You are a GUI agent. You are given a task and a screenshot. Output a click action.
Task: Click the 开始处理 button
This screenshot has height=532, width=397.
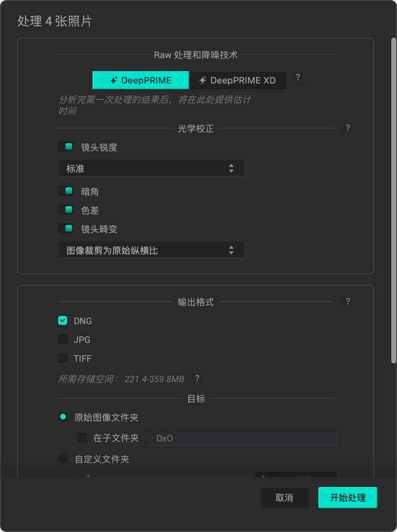click(348, 498)
